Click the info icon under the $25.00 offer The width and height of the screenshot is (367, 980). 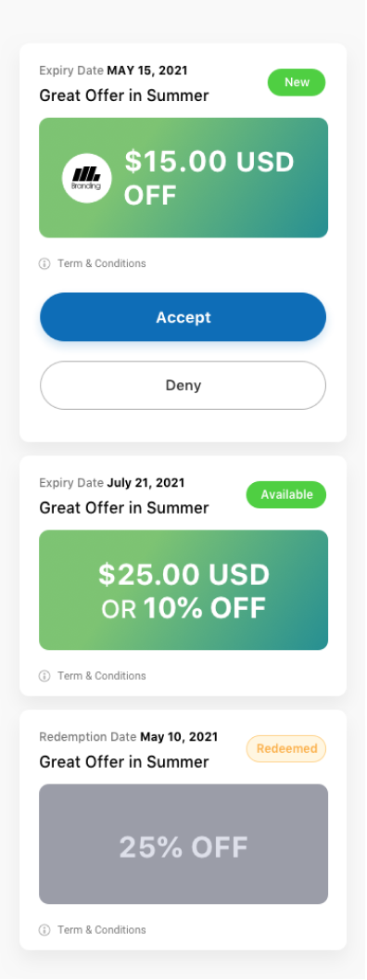click(44, 676)
